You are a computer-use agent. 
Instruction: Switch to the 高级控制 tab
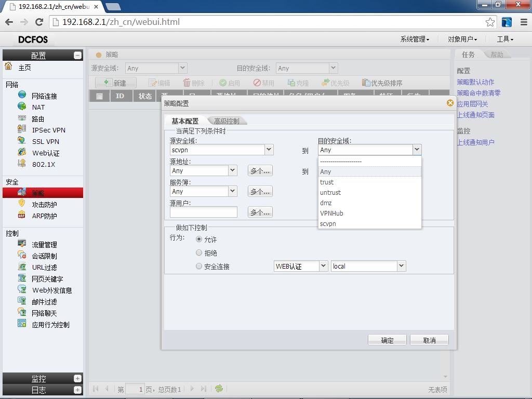click(x=227, y=121)
